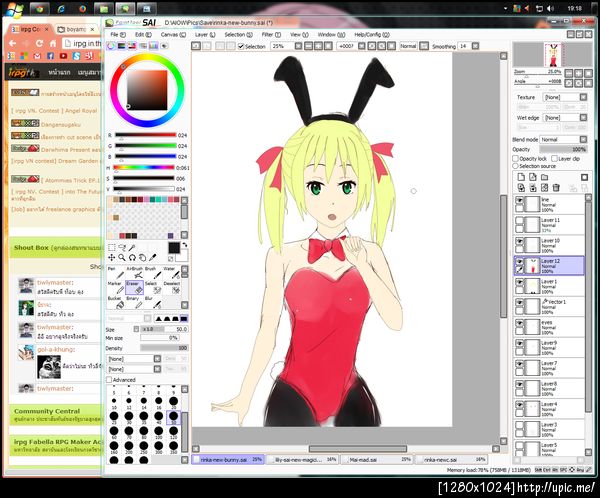The image size is (600, 498).
Task: Choose the magic wand tool
Action: [x=132, y=248]
